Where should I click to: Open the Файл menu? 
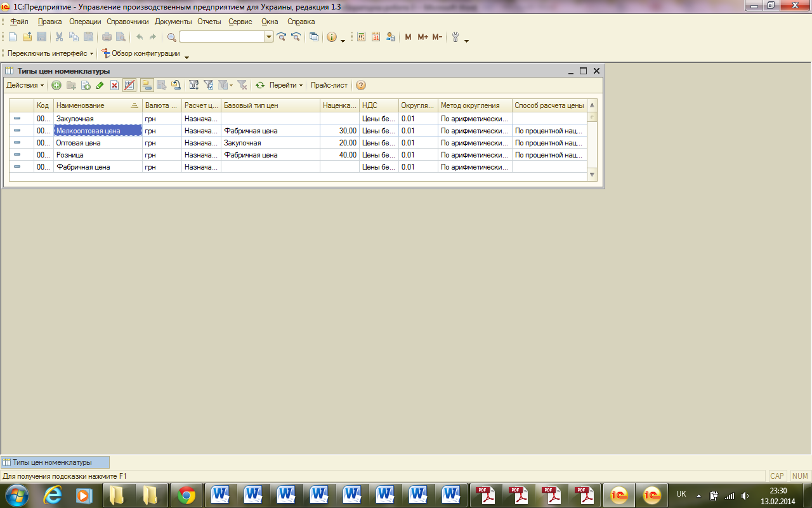click(x=19, y=22)
